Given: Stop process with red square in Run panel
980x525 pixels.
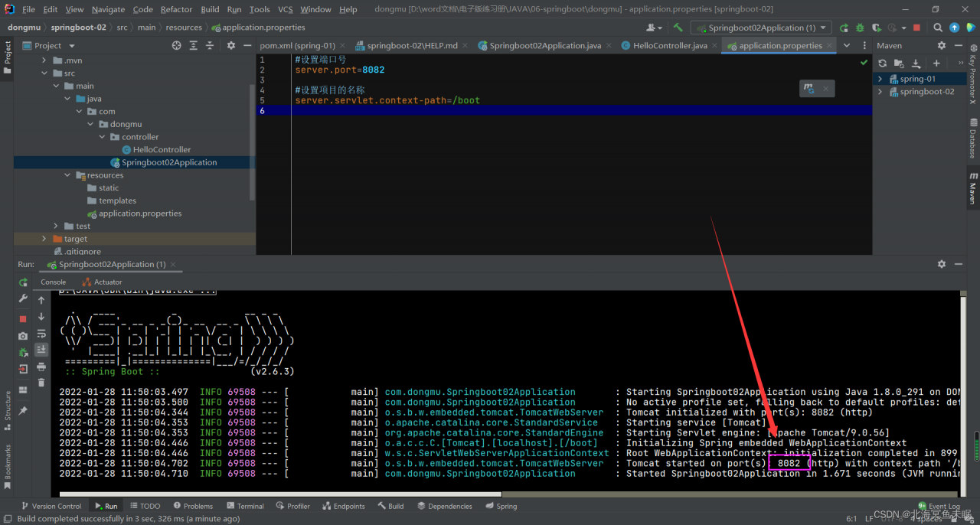Looking at the screenshot, I should [x=23, y=318].
